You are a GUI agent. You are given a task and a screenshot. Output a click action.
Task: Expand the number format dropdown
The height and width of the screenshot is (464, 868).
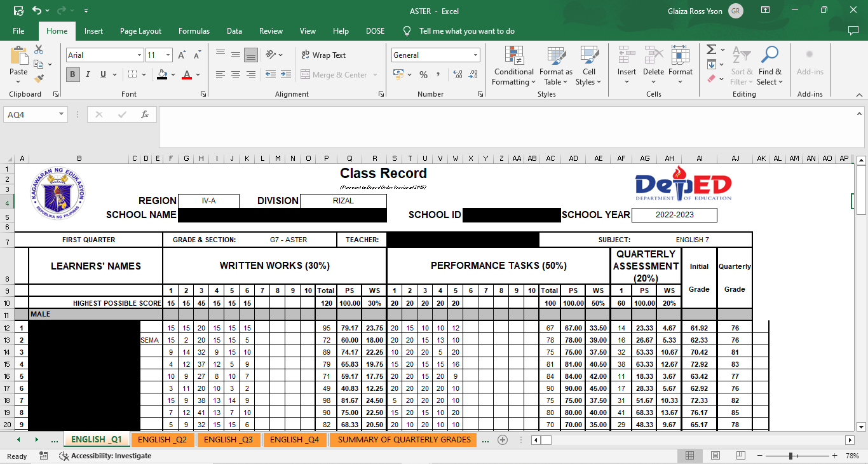point(475,55)
